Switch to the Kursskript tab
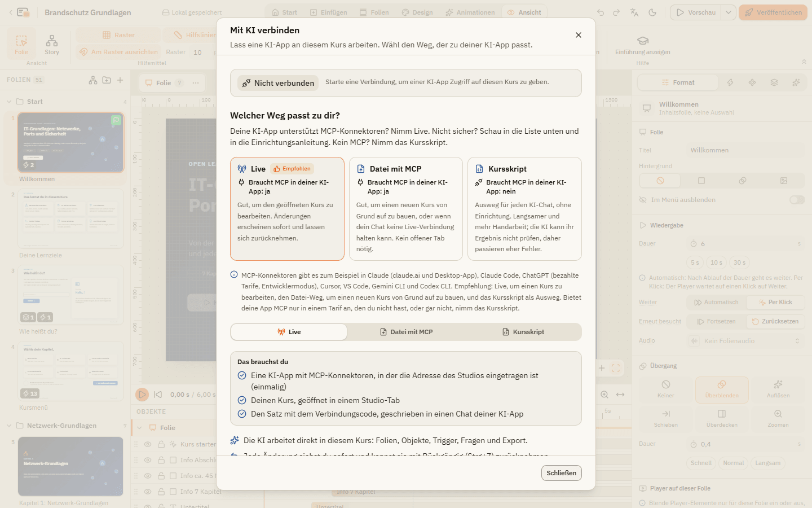The width and height of the screenshot is (812, 508). coord(523,332)
